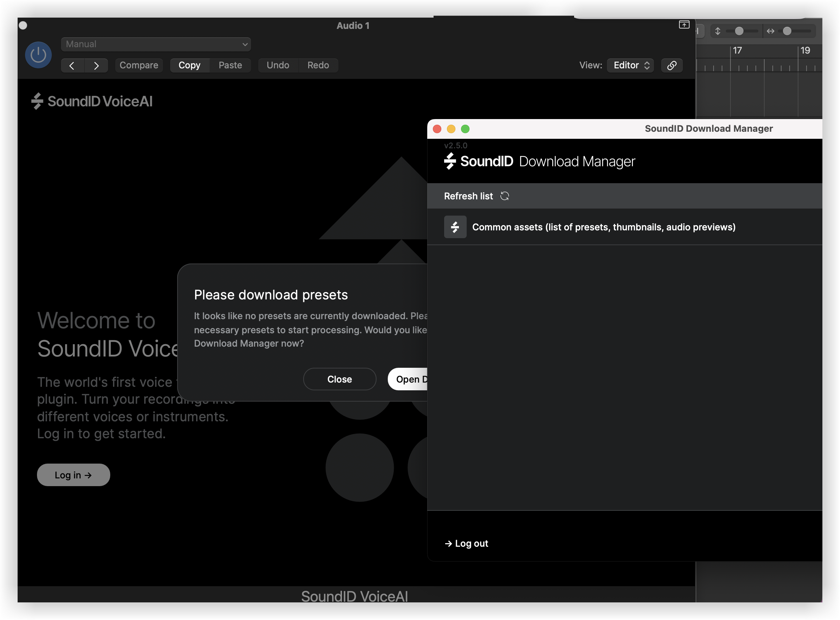Viewport: 840px width, 620px height.
Task: Maximize the SoundID Download Manager window
Action: 465,129
